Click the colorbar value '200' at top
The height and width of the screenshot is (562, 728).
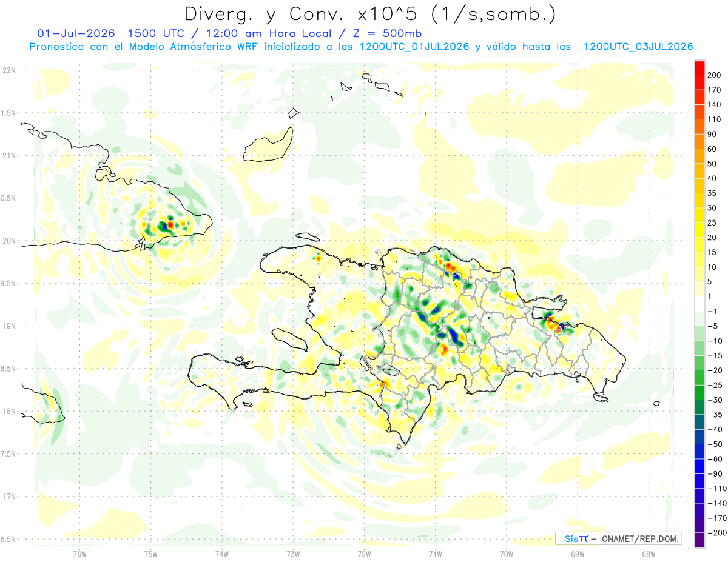tap(714, 75)
